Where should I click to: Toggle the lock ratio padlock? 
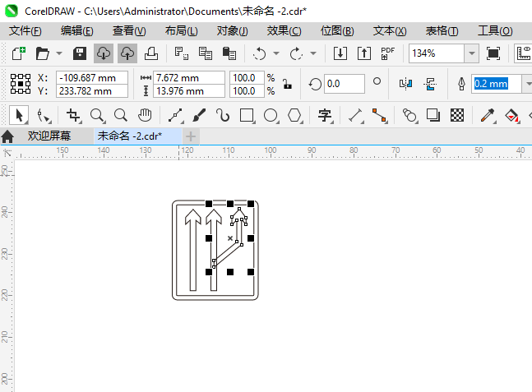coord(286,84)
